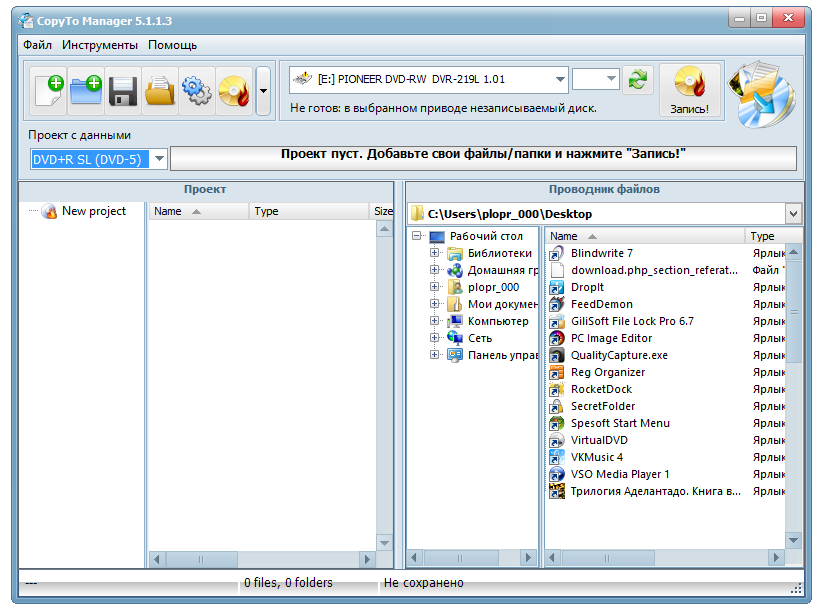Click the Запись! burn button

click(x=689, y=90)
